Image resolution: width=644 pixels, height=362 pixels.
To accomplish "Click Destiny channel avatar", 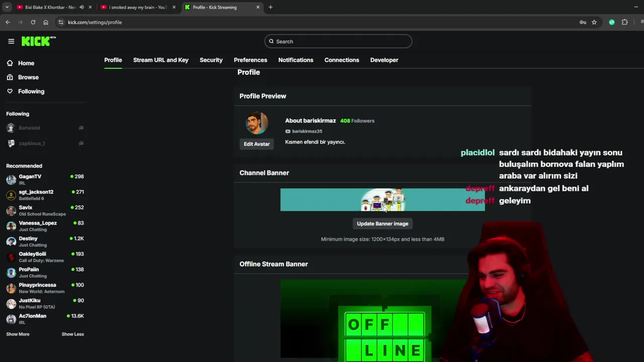I will click(11, 241).
